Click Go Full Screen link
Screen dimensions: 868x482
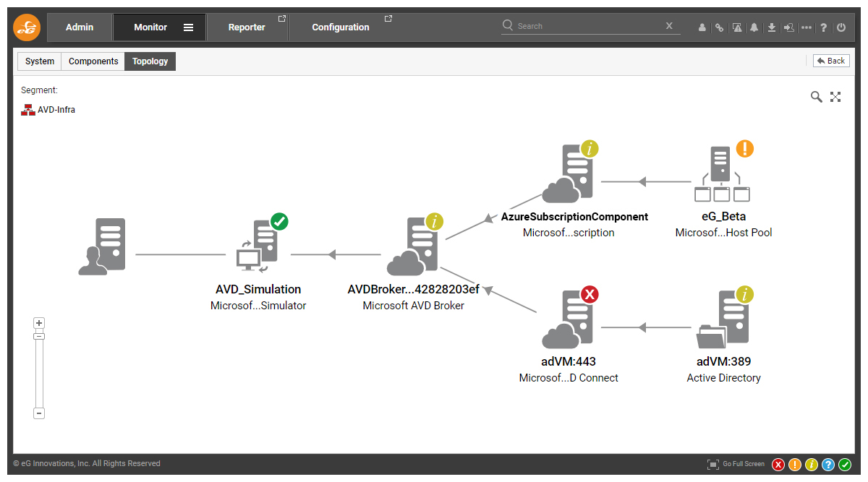click(744, 464)
